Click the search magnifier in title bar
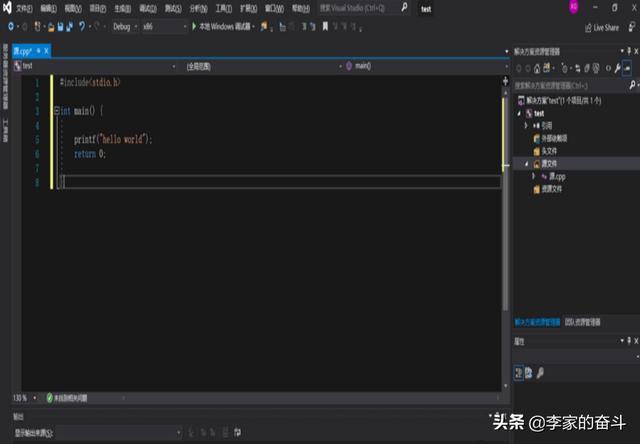Screen dimensions: 640x444 coord(404,8)
